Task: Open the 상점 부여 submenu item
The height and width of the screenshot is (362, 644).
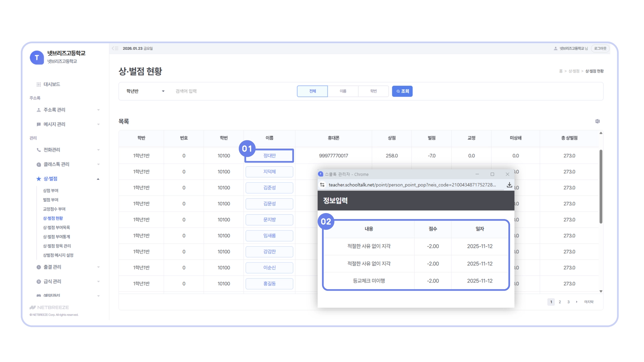Action: pos(51,191)
